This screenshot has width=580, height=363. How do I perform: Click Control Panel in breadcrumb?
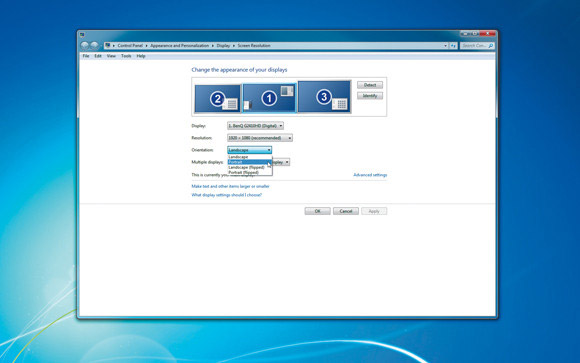(x=130, y=46)
